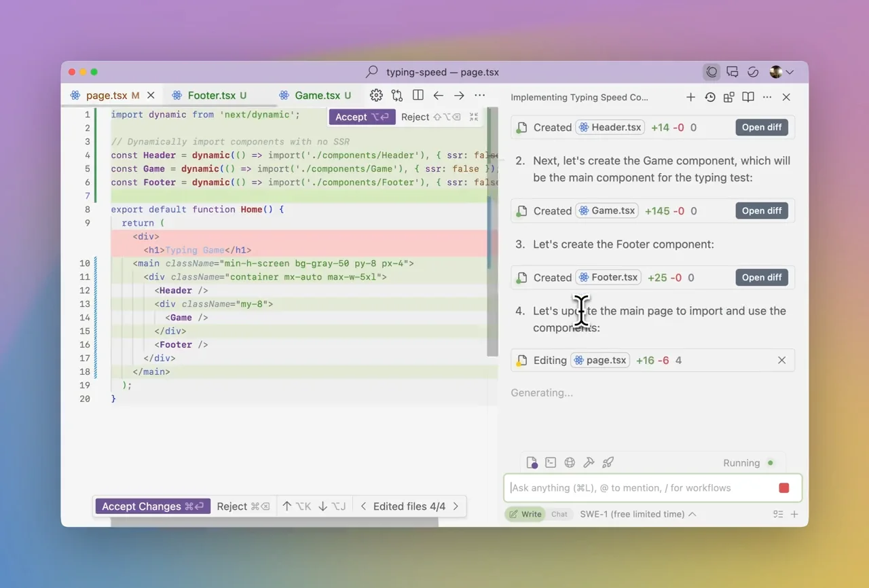Click the checklist icon beside the model selector
The width and height of the screenshot is (869, 588).
point(778,514)
